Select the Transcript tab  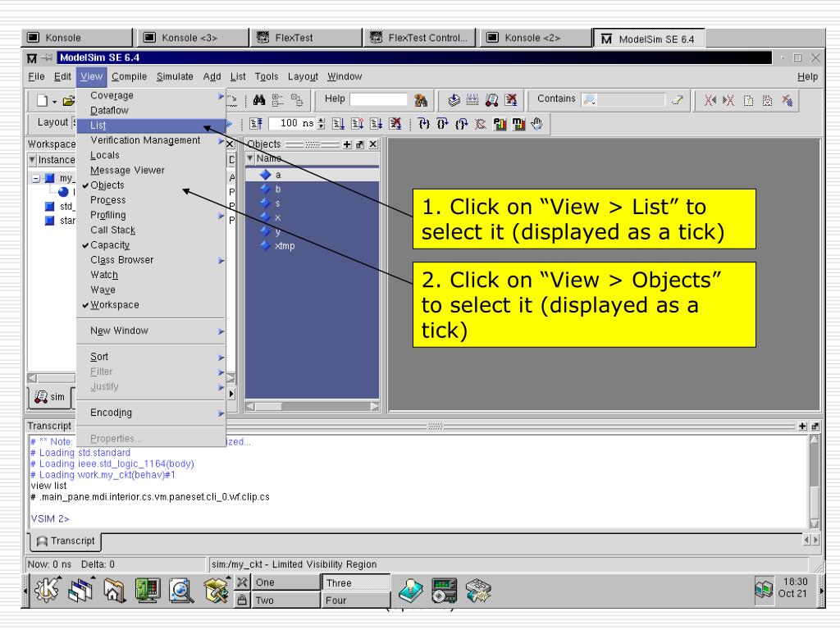tap(66, 541)
